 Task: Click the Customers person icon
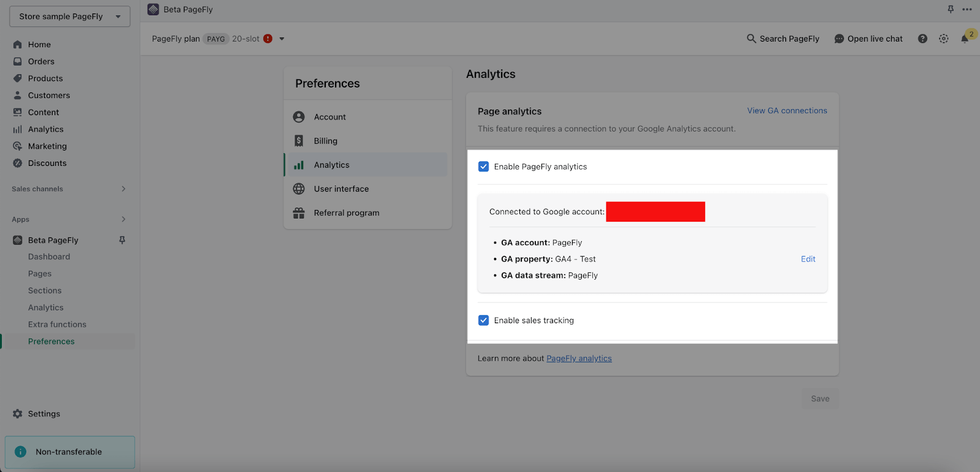tap(17, 95)
